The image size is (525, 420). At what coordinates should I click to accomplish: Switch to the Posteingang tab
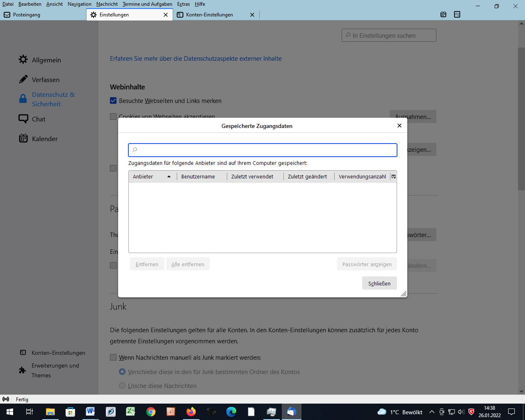tap(43, 15)
